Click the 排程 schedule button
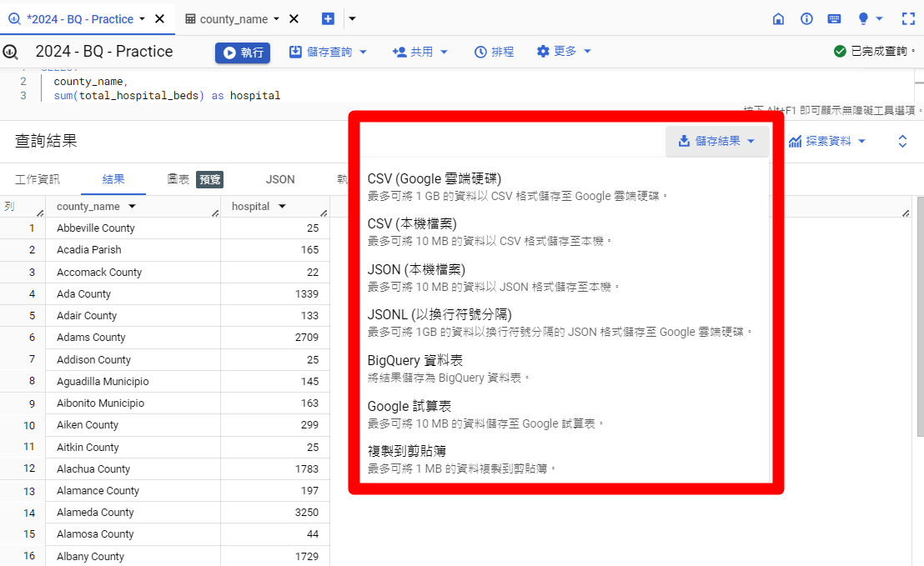Screen dimensions: 924x566 tap(494, 52)
